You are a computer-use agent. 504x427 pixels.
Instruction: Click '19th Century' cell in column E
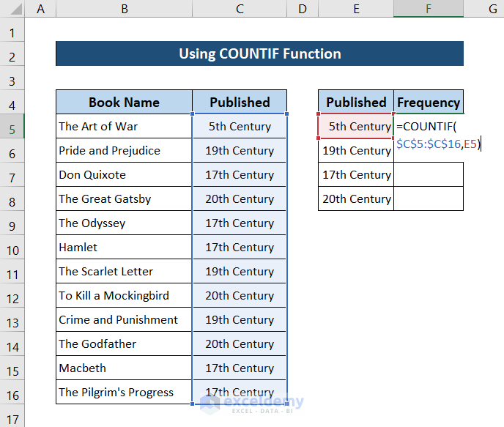(x=356, y=150)
